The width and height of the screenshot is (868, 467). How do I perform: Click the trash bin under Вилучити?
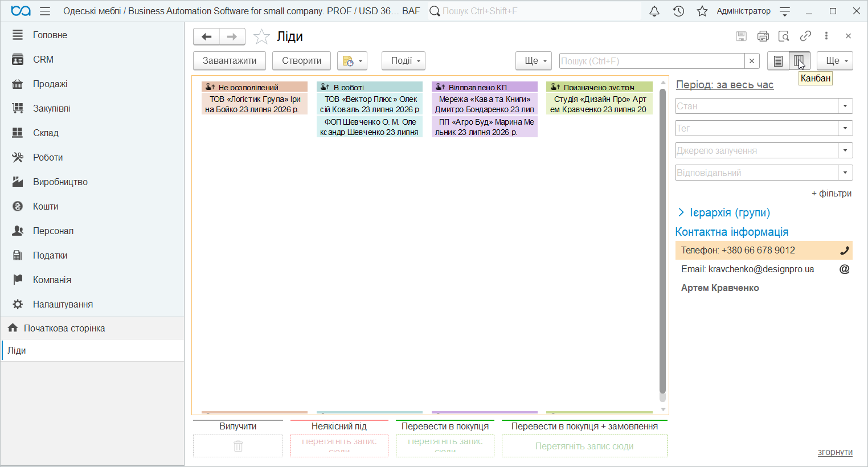point(238,446)
